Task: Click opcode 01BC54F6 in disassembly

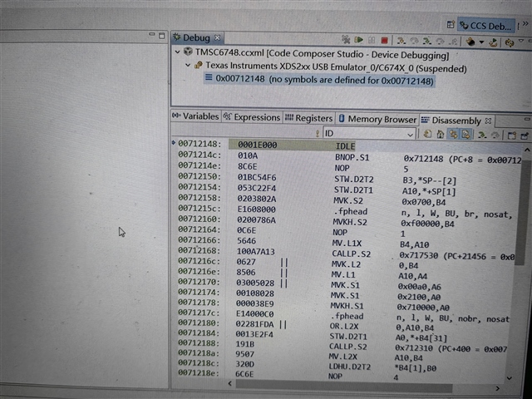Action: coord(257,177)
